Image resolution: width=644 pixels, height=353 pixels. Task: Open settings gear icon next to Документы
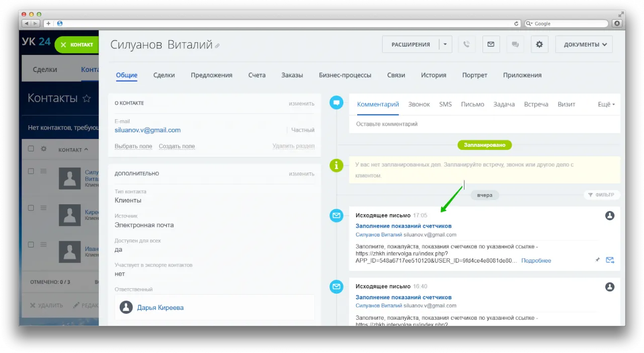pyautogui.click(x=539, y=44)
